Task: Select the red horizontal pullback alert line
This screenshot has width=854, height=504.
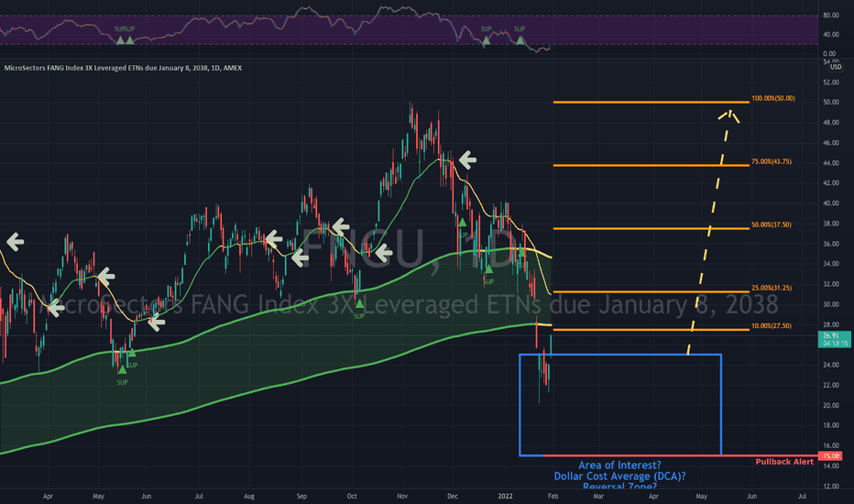Action: (x=681, y=455)
